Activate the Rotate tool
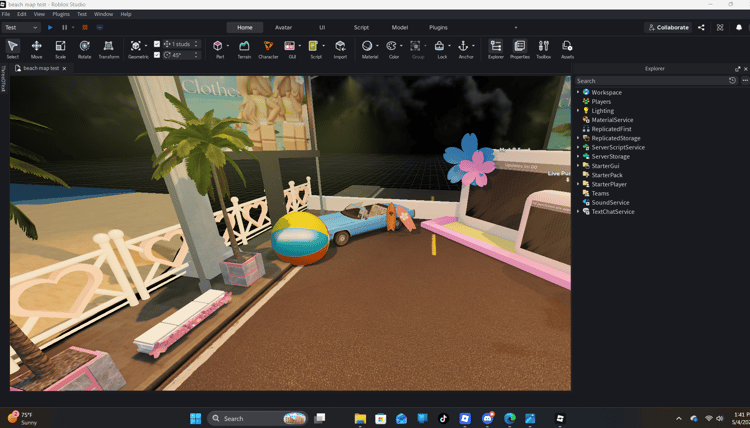 pos(85,49)
